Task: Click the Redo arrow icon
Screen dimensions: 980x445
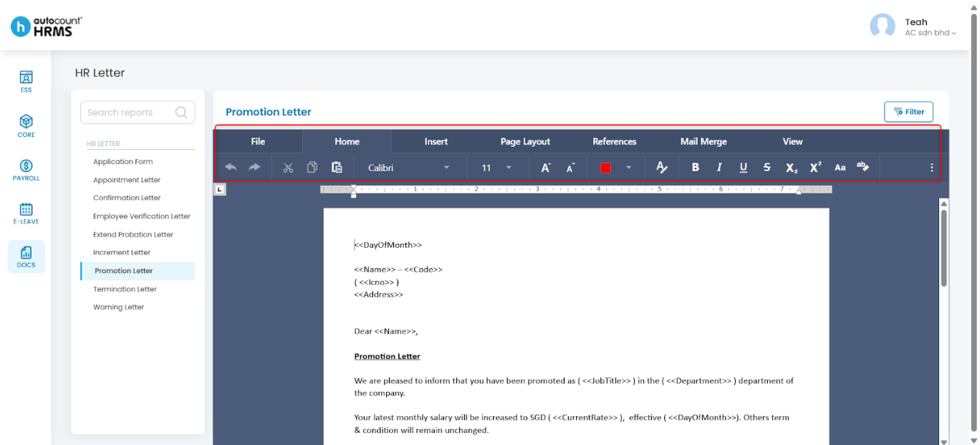Action: tap(254, 167)
